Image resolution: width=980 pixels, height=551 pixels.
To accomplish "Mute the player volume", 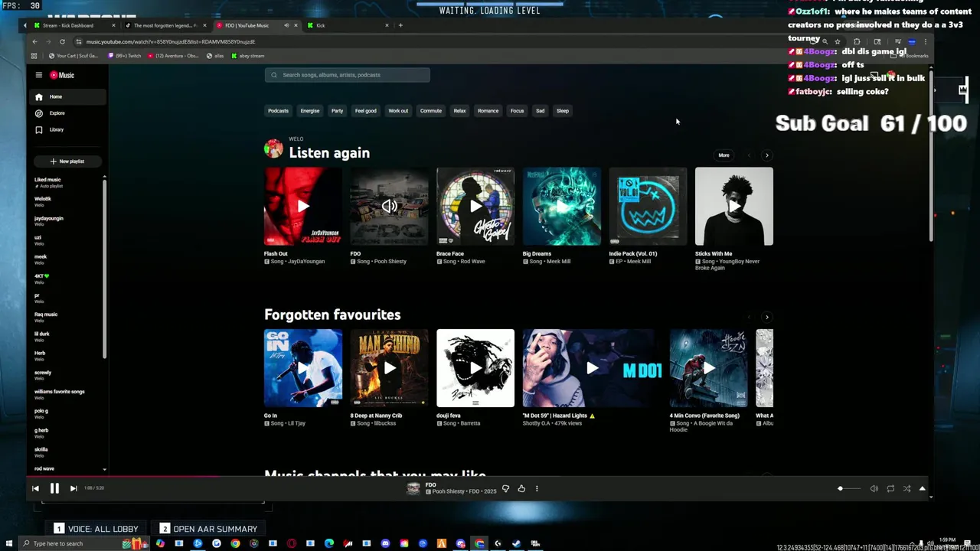I will coord(874,488).
